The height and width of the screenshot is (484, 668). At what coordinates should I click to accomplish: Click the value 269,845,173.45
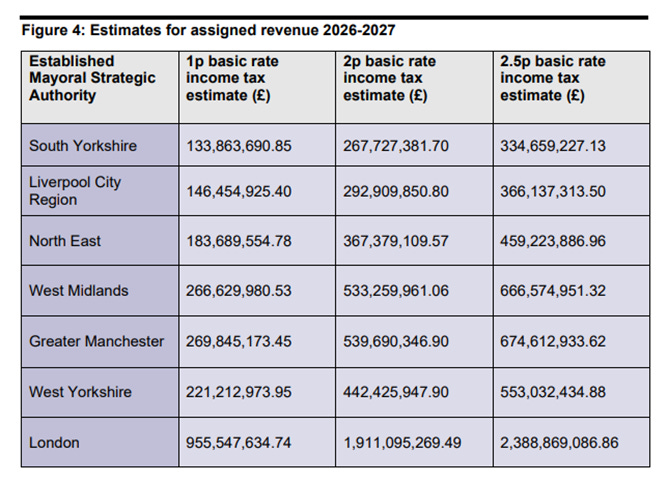point(239,341)
